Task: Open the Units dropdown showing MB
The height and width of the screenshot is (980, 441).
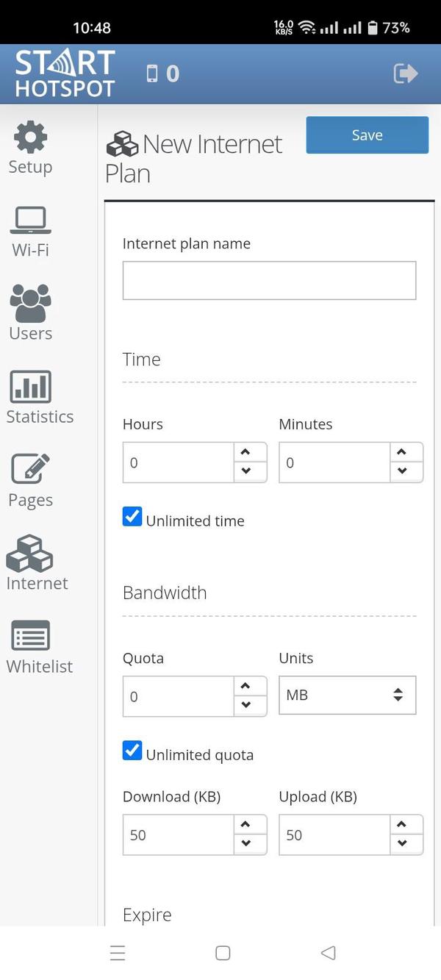Action: (347, 695)
